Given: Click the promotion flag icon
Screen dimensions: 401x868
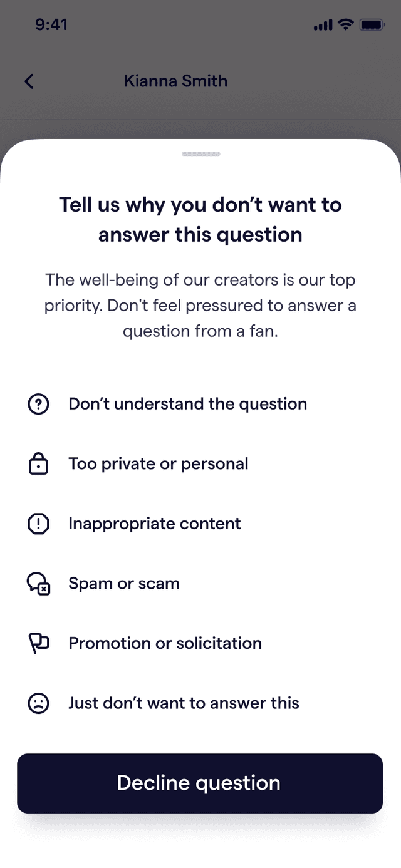Looking at the screenshot, I should pyautogui.click(x=39, y=643).
